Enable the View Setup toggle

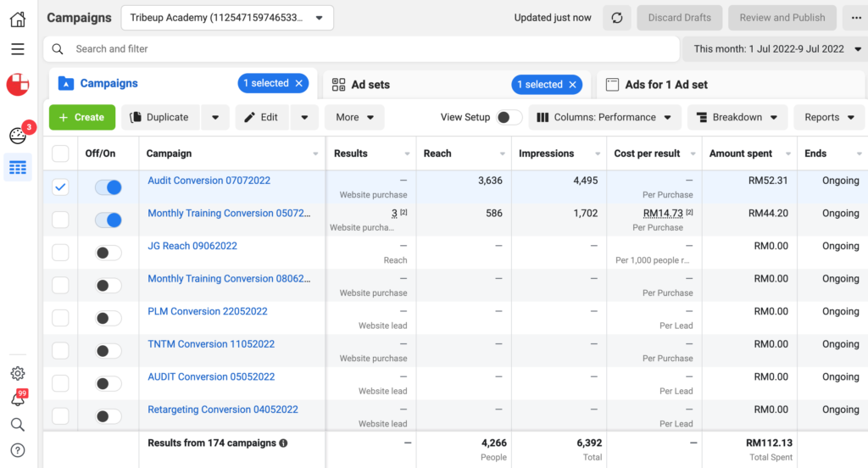509,117
